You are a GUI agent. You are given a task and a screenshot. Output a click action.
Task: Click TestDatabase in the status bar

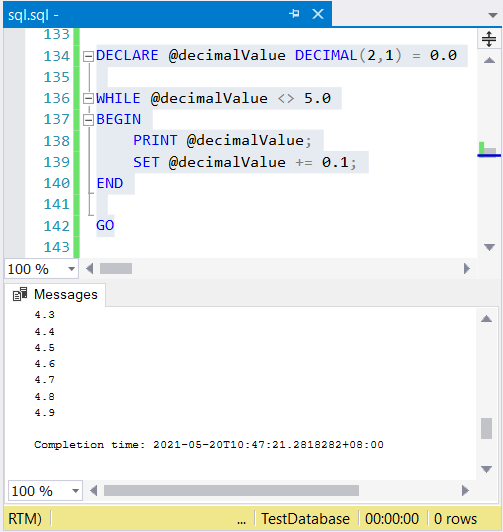pyautogui.click(x=305, y=519)
